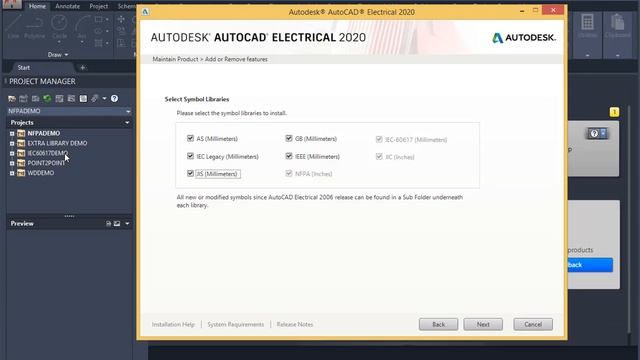Click the Drawing List Display Configuration icon

83,98
